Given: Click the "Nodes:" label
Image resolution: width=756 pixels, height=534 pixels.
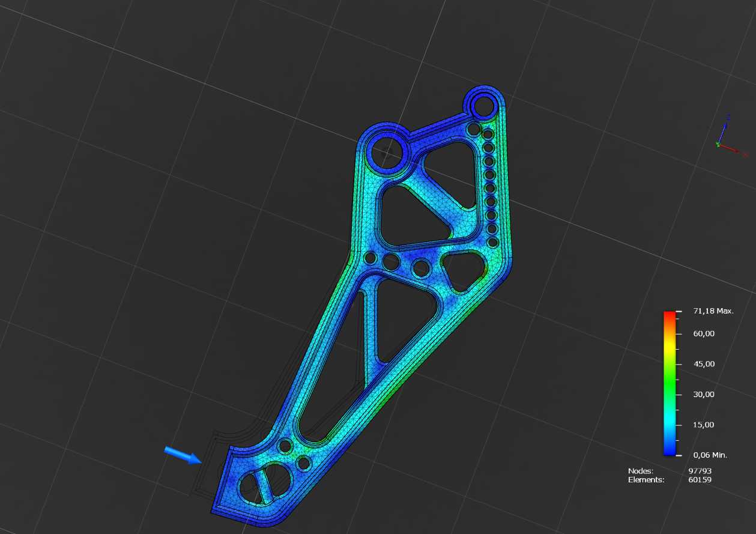Looking at the screenshot, I should pos(641,471).
